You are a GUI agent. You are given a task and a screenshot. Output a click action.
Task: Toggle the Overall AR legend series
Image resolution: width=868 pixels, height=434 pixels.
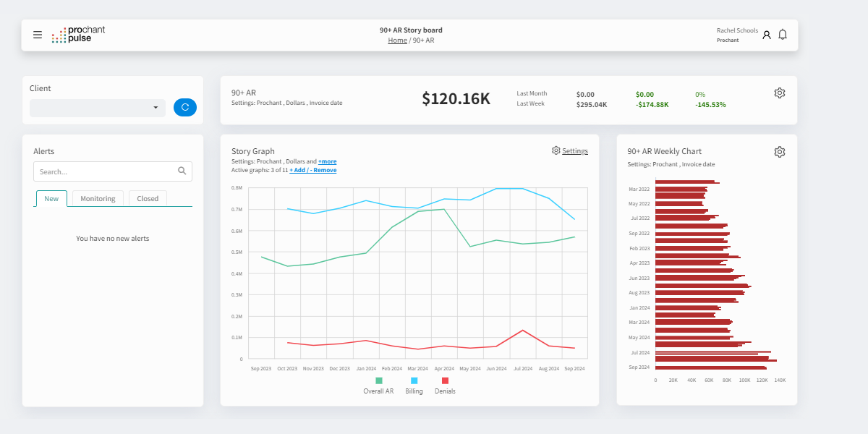pyautogui.click(x=378, y=391)
